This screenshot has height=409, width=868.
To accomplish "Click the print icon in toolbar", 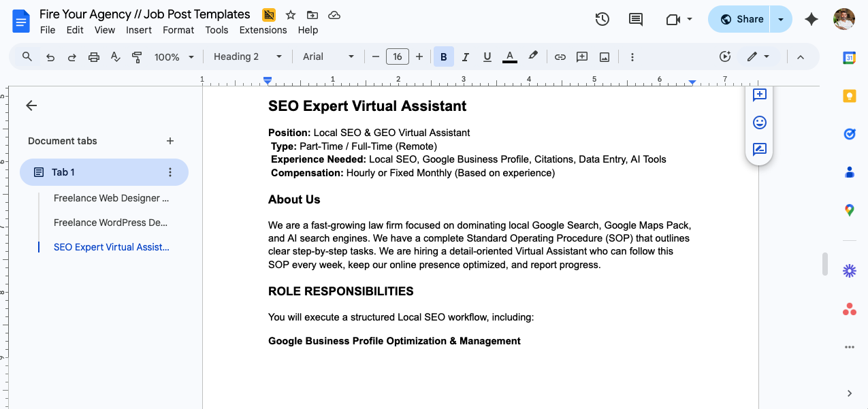I will click(94, 57).
